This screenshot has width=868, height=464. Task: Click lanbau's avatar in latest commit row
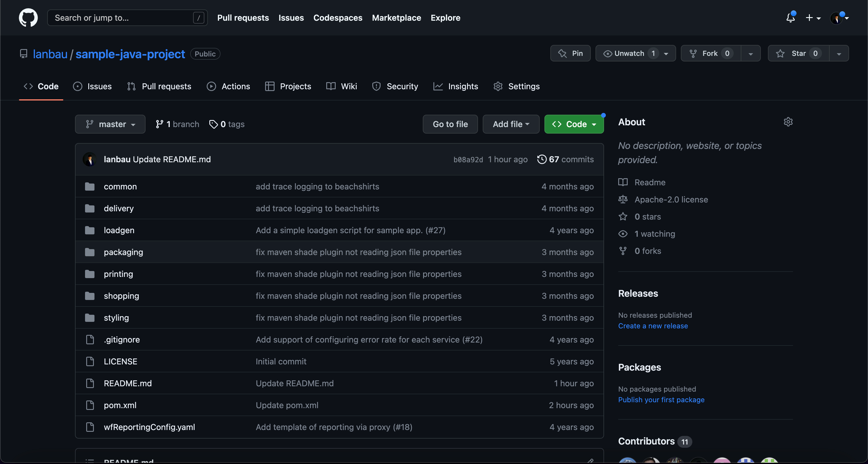click(x=89, y=159)
